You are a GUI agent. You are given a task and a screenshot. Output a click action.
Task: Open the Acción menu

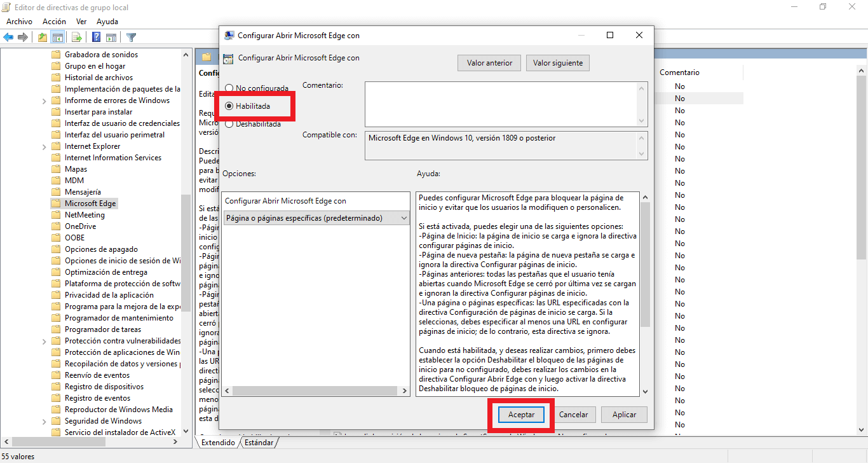(x=54, y=22)
